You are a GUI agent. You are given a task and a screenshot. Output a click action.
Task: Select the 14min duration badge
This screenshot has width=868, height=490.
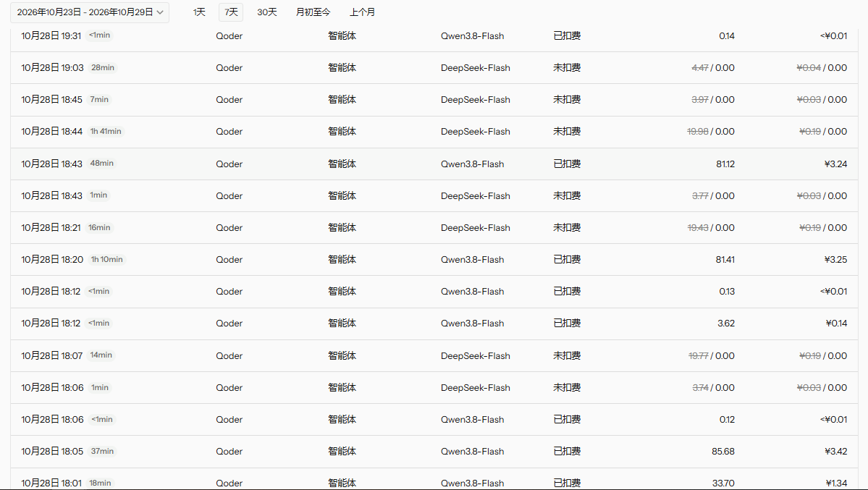click(x=101, y=355)
